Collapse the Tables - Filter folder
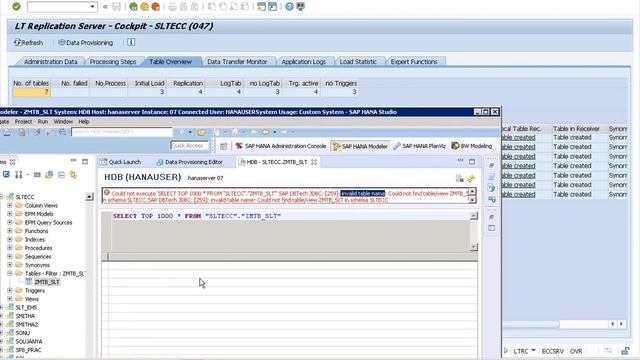640x360 pixels. 10,273
